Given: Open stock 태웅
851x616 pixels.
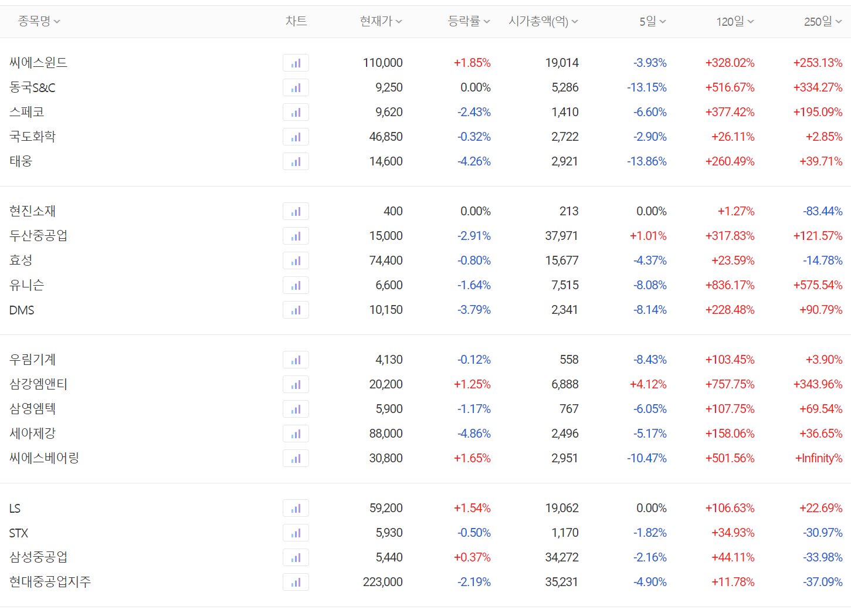Looking at the screenshot, I should point(21,161).
